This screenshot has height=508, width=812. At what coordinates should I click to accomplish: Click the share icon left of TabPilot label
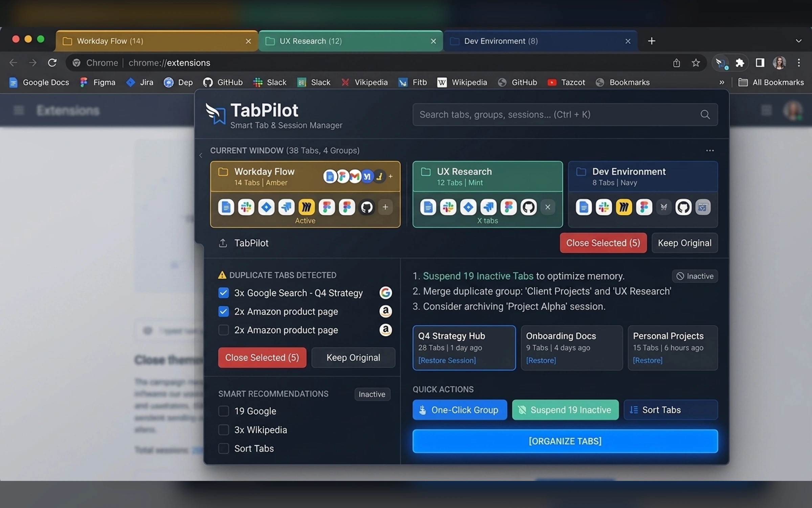(223, 243)
